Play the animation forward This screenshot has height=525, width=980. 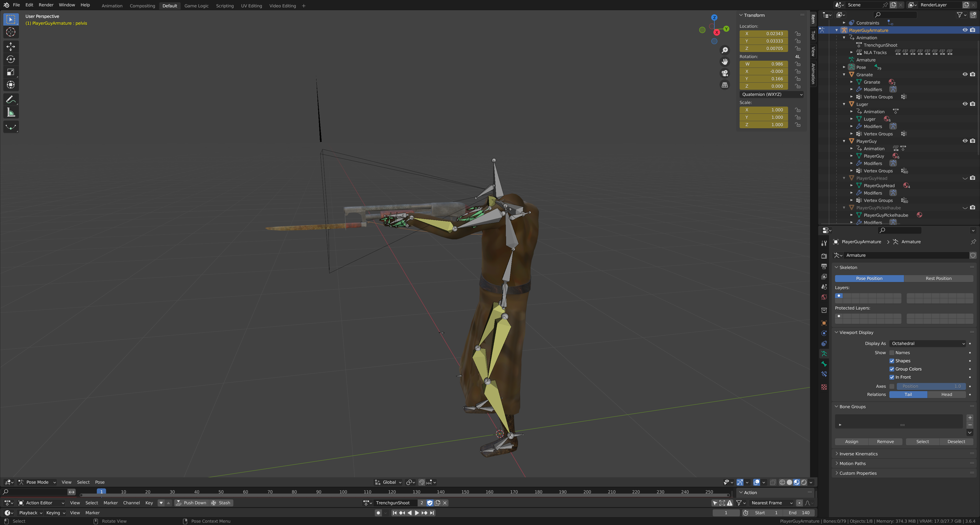pyautogui.click(x=416, y=513)
